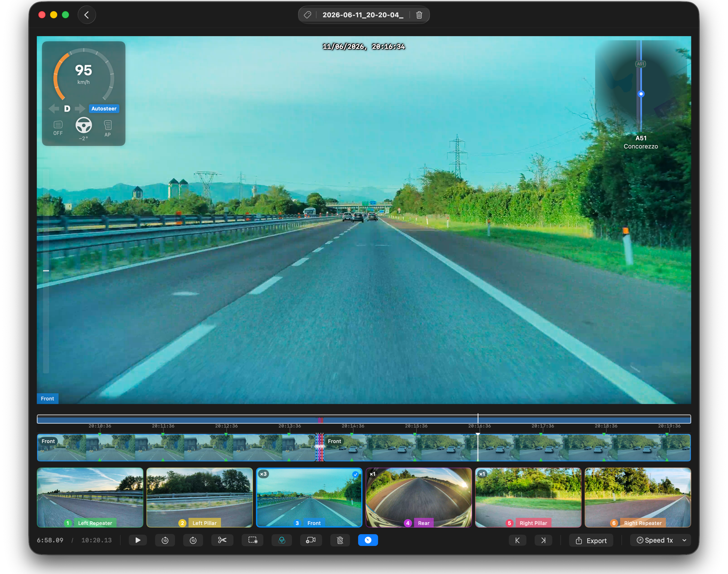Click timeline marker at 20:13:36
The width and height of the screenshot is (728, 574).
pos(290,426)
